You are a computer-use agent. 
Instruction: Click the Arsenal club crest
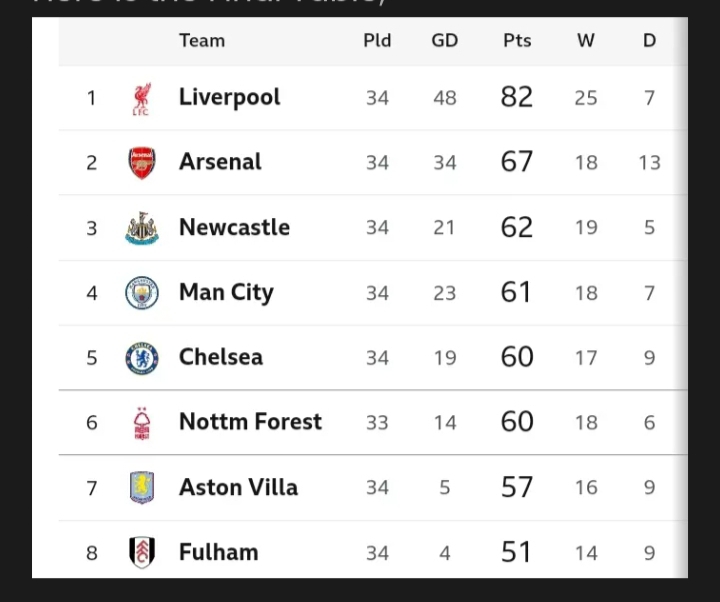(x=142, y=163)
